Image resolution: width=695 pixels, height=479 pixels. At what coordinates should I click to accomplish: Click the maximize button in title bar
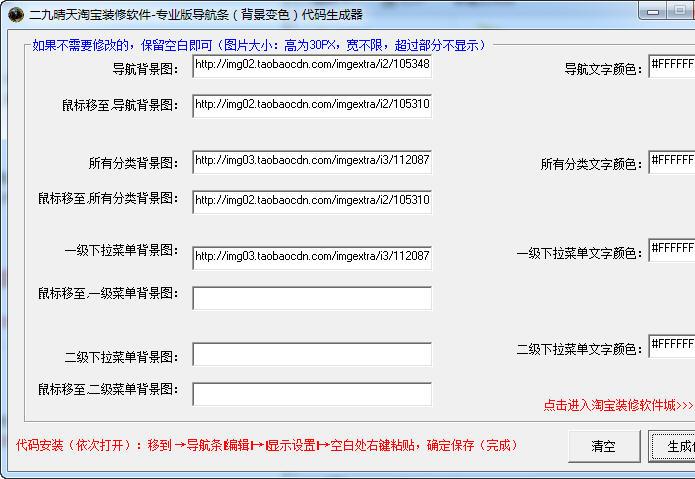pos(679,11)
